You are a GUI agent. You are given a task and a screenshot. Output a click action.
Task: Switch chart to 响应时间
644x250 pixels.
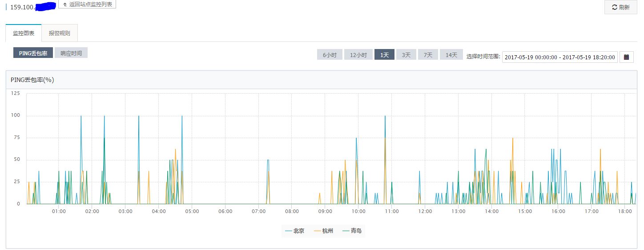pos(71,53)
